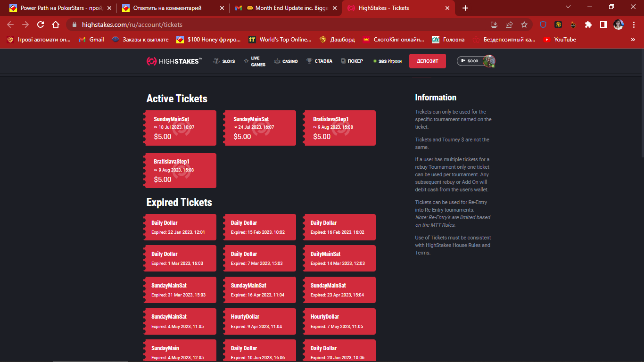Image resolution: width=644 pixels, height=362 pixels.
Task: Click expired Daily Dollar 15 Feb 2023 ticket
Action: 259,227
